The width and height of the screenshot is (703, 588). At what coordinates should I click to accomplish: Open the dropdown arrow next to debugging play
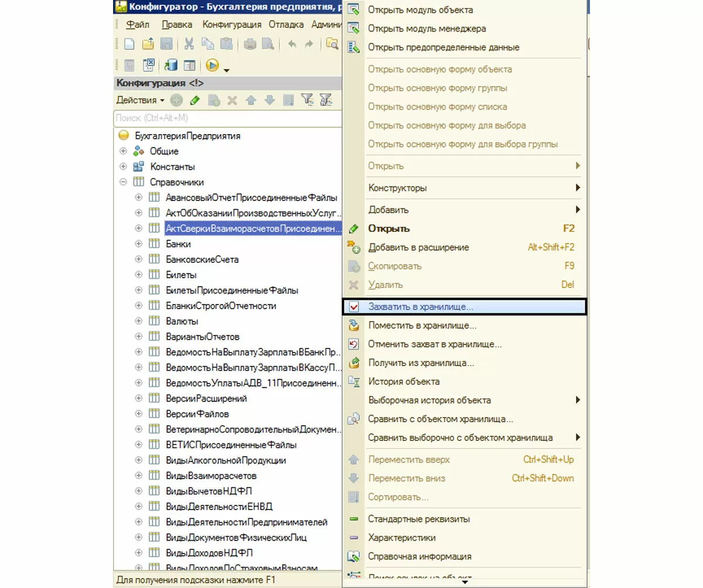pos(226,70)
